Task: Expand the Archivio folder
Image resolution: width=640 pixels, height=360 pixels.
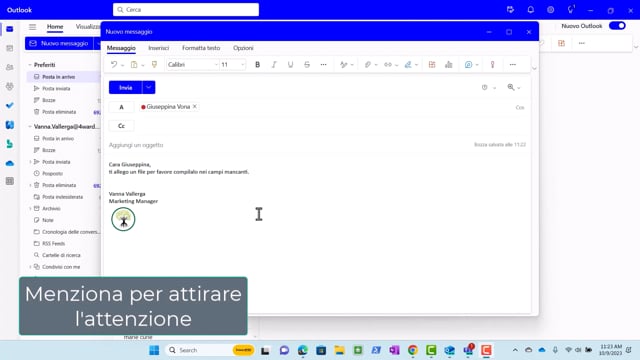Action: pyautogui.click(x=30, y=209)
